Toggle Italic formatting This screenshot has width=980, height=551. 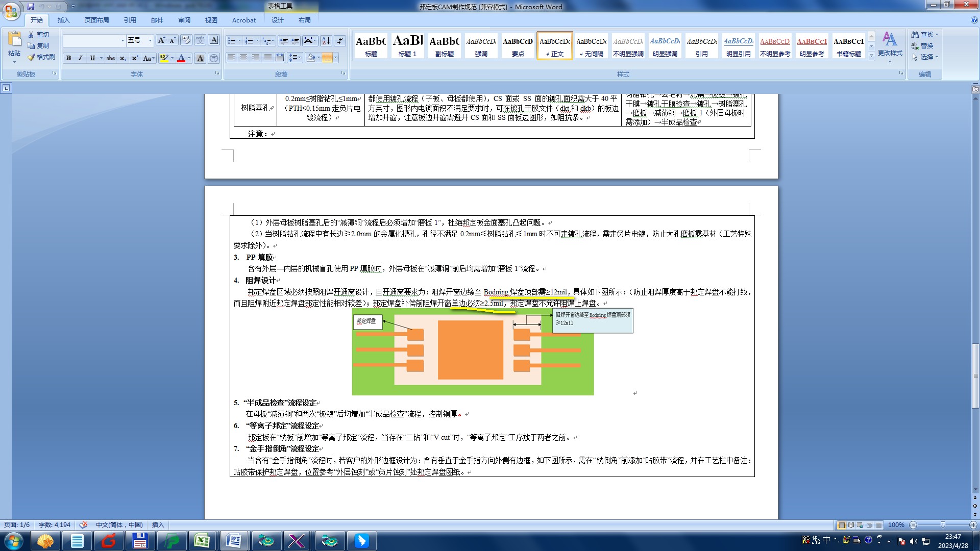click(80, 58)
